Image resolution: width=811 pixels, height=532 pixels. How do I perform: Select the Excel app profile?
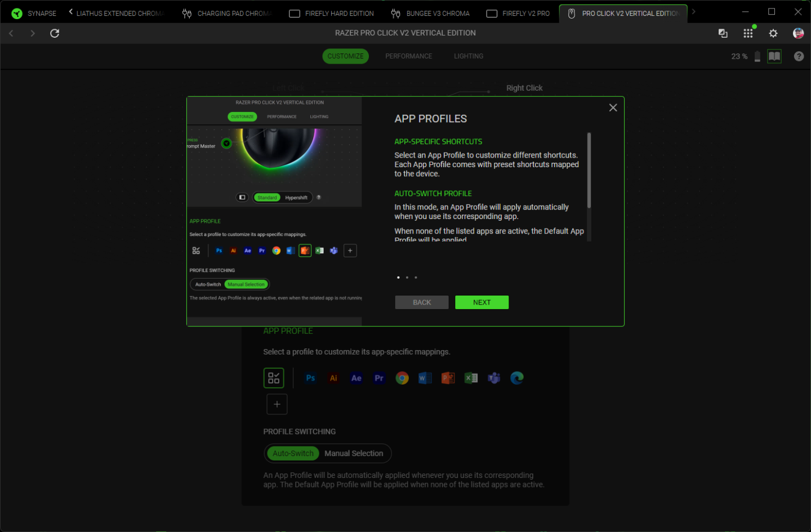pyautogui.click(x=471, y=378)
